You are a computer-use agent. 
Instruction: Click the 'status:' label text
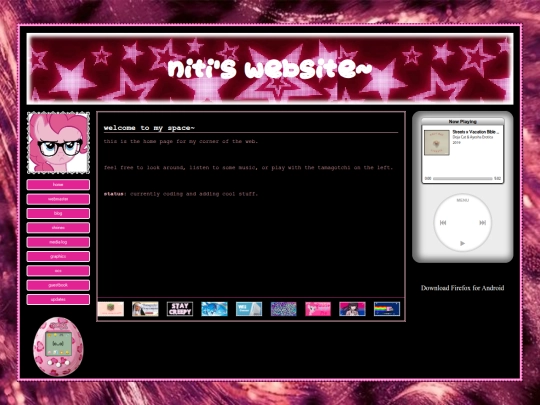pyautogui.click(x=115, y=194)
